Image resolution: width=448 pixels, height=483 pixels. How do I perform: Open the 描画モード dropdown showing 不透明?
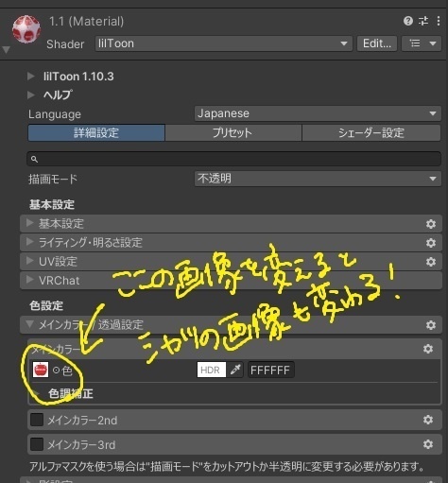pyautogui.click(x=318, y=179)
